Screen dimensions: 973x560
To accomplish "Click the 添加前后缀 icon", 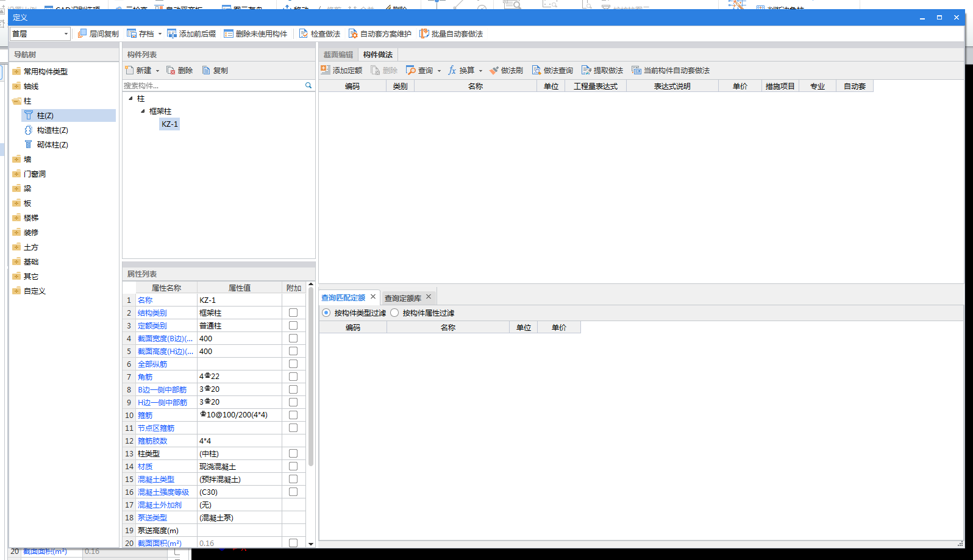I will point(172,34).
